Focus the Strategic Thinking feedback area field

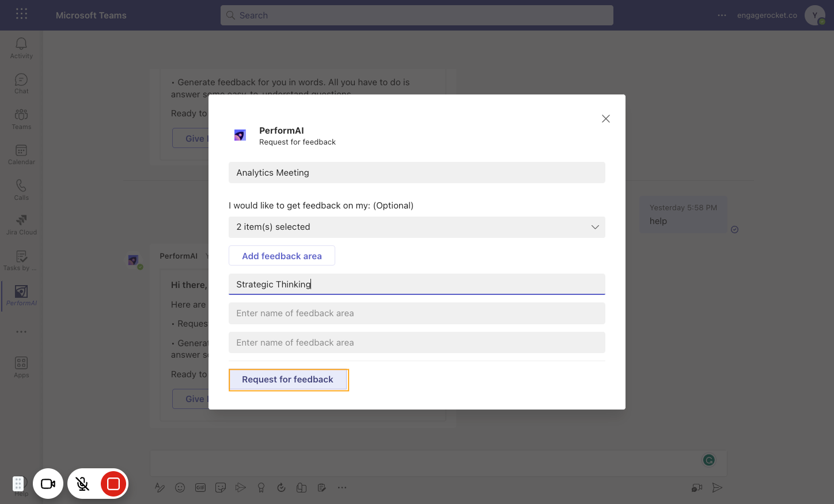[x=417, y=285]
